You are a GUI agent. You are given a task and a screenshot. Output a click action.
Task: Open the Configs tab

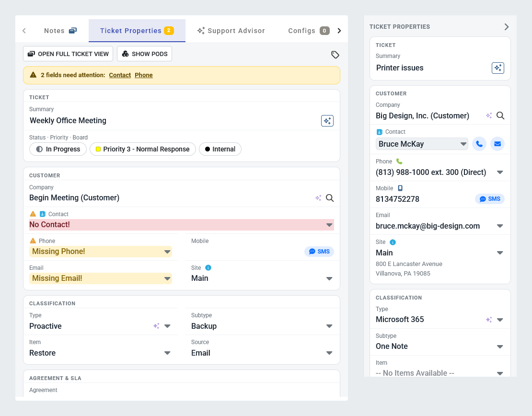coord(308,31)
